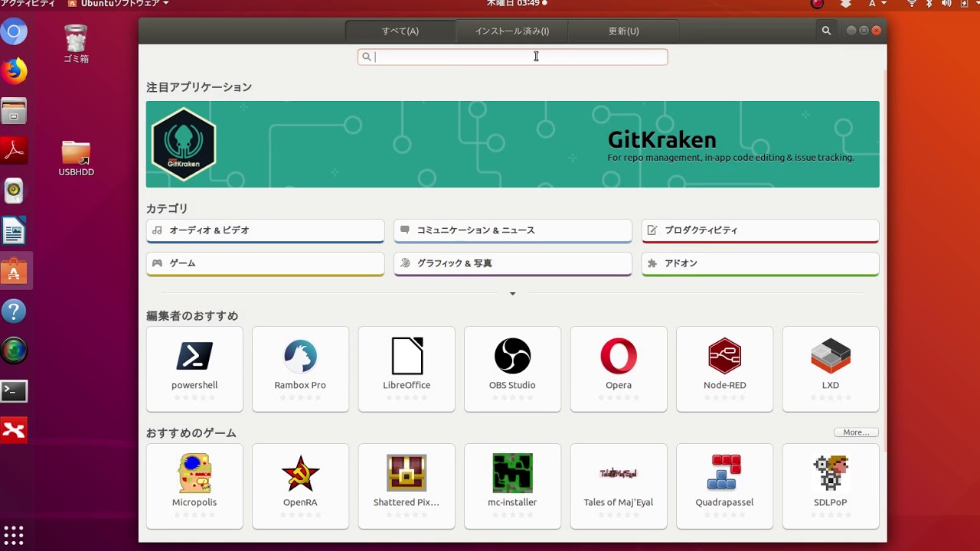Open the LXD app tile
The height and width of the screenshot is (551, 980).
[x=831, y=369]
